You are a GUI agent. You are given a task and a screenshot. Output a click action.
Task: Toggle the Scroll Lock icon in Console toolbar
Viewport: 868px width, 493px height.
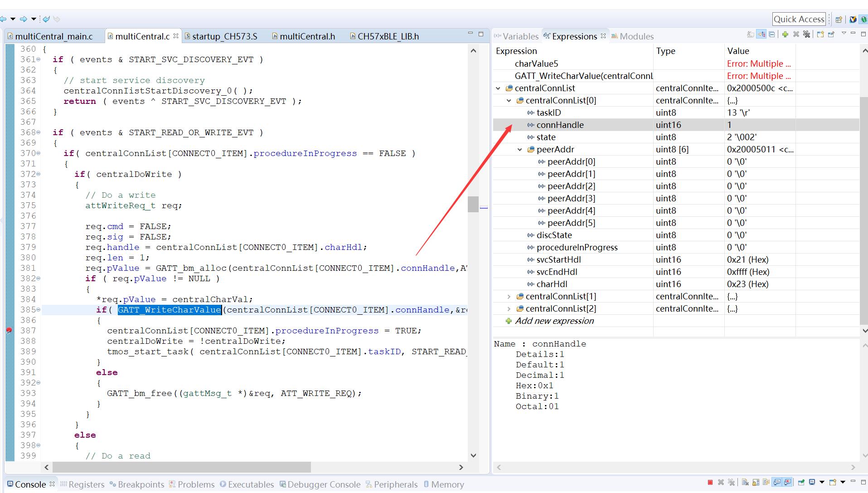coord(756,482)
